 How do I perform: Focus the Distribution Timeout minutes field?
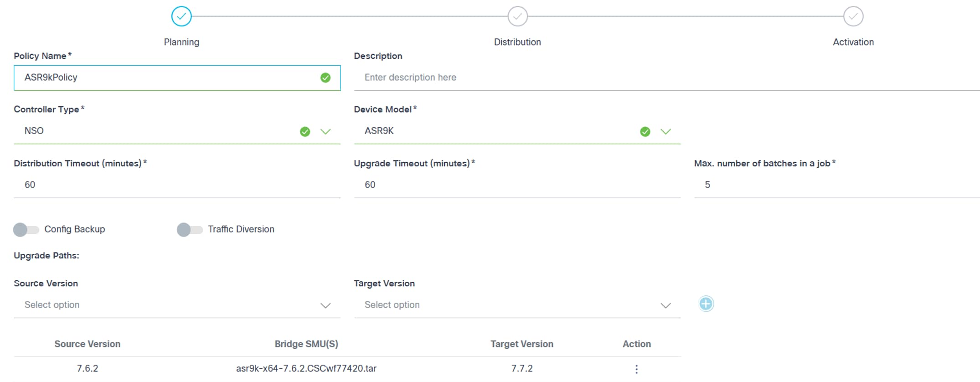click(177, 185)
